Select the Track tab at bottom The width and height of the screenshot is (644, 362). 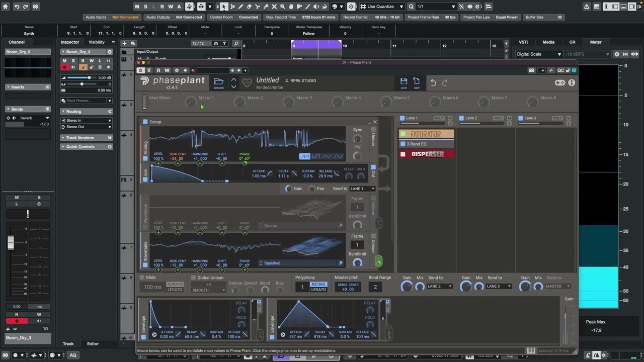[x=68, y=344]
